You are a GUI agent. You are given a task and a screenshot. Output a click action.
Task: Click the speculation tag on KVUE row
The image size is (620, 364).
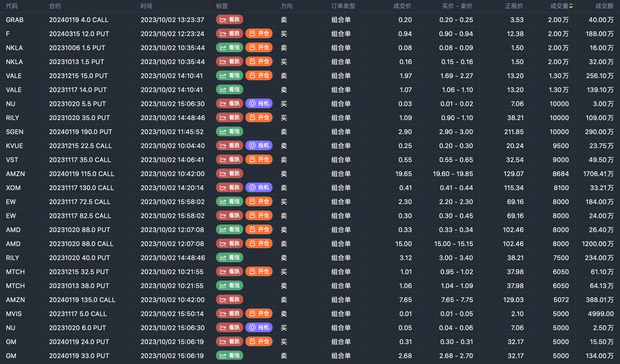coord(259,146)
